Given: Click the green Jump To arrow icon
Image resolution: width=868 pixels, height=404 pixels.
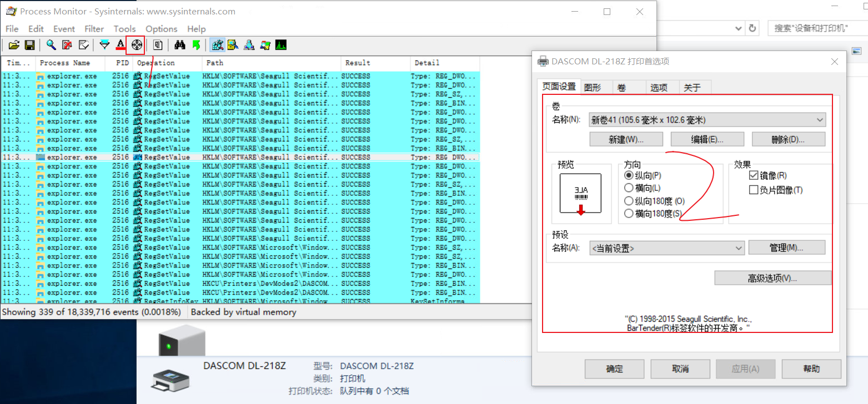Looking at the screenshot, I should click(x=195, y=45).
